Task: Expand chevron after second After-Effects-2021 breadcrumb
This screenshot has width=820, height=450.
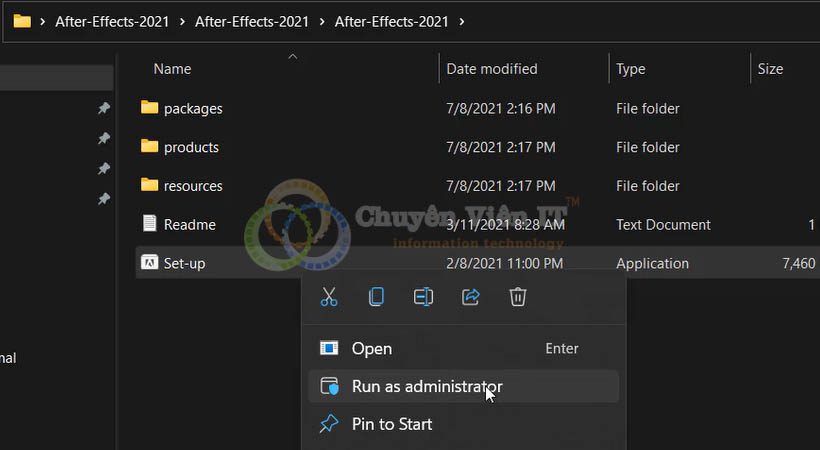Action: click(322, 21)
